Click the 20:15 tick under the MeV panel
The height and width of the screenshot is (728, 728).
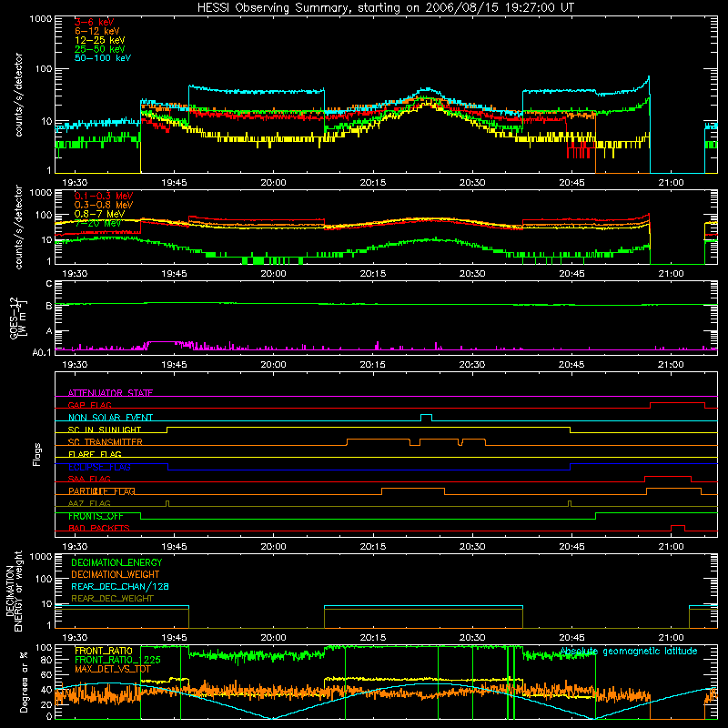point(373,274)
